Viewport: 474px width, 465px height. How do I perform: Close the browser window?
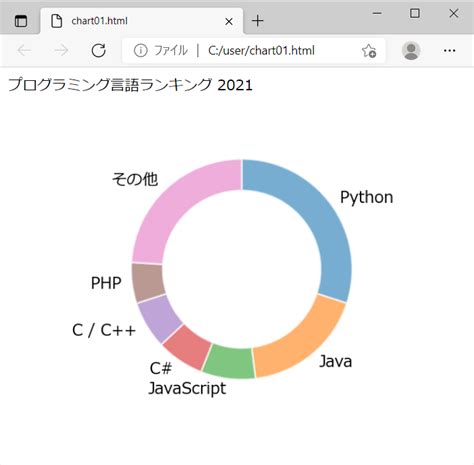(x=454, y=13)
